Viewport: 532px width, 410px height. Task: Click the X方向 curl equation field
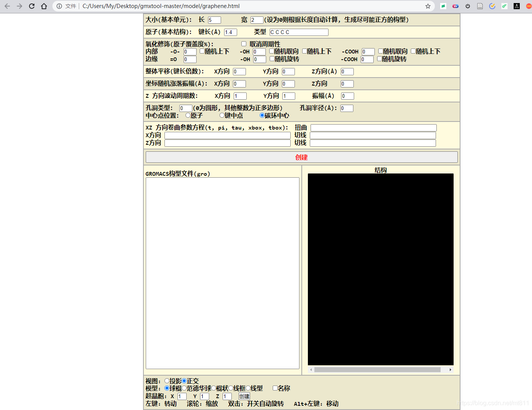click(x=228, y=135)
